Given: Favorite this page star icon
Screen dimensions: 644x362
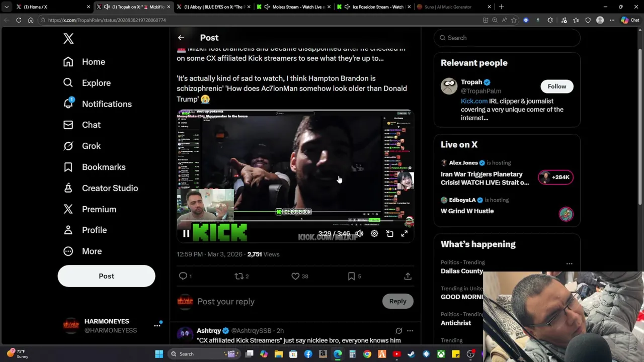Looking at the screenshot, I should click(514, 20).
